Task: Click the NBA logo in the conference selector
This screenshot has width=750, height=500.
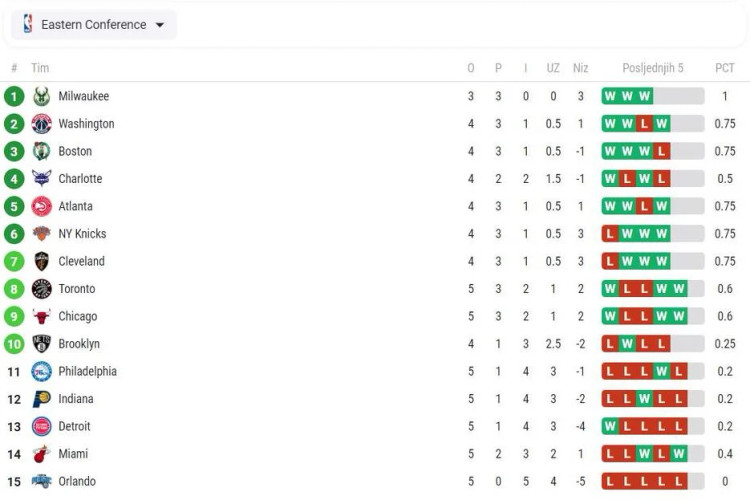Action: point(28,23)
